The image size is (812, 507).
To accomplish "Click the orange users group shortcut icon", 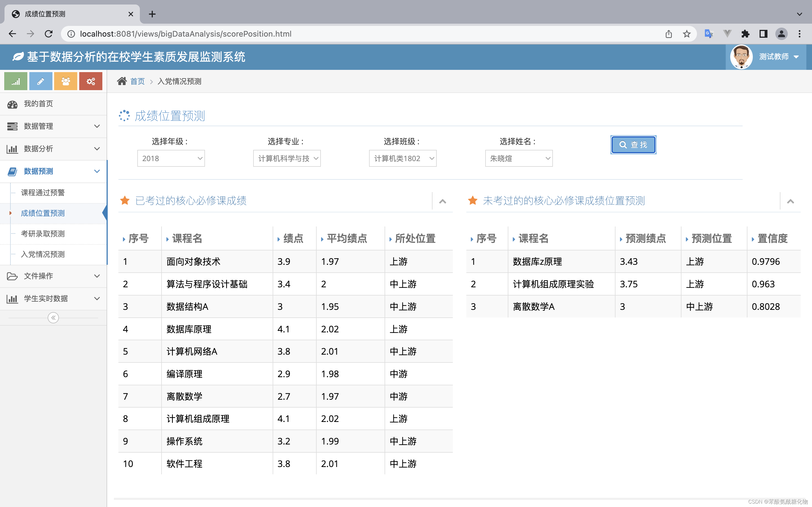I will pyautogui.click(x=66, y=81).
